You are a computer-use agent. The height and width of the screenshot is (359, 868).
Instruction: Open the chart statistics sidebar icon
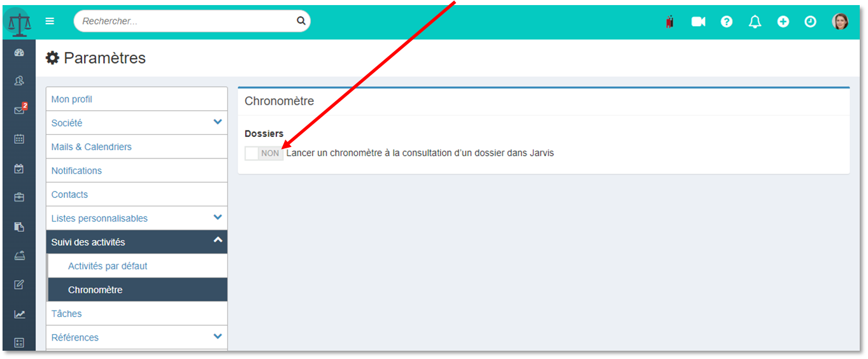tap(19, 314)
